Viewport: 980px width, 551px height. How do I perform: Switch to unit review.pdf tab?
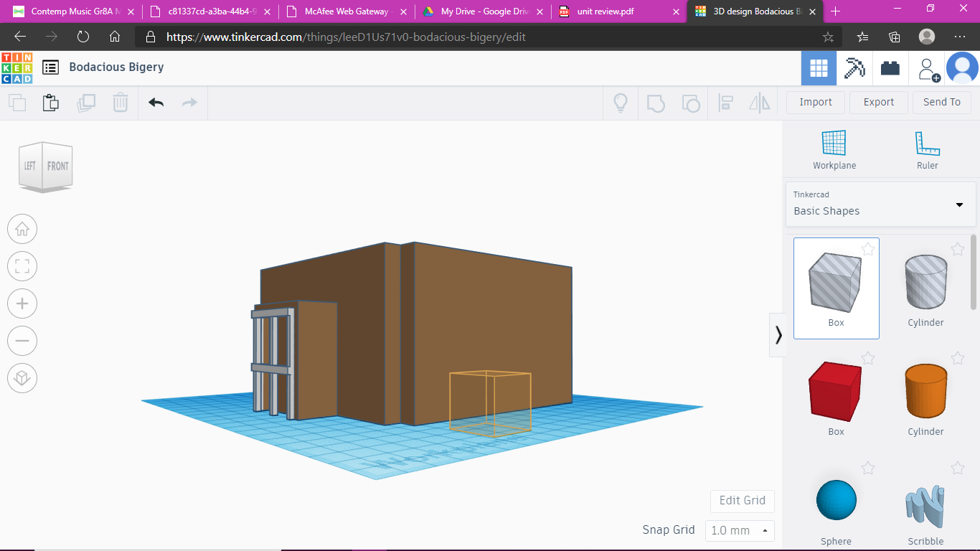(618, 11)
